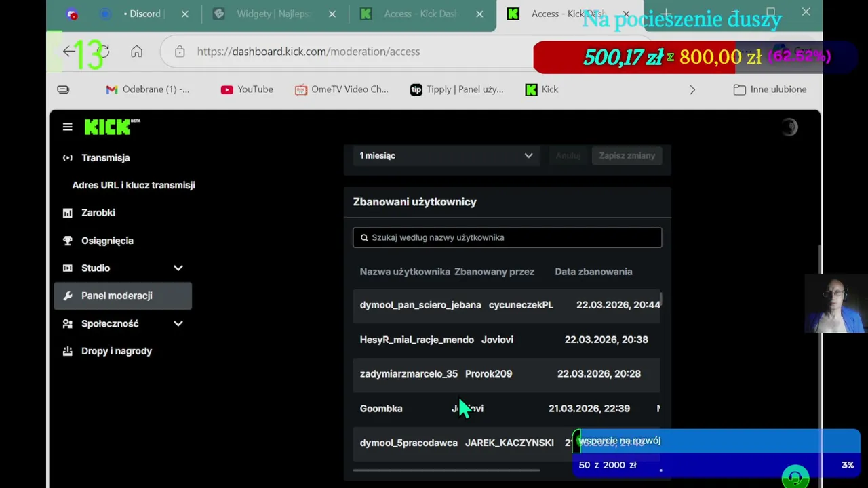Image resolution: width=868 pixels, height=488 pixels.
Task: Select user HesyR_mial_racje_mendo
Action: (x=417, y=340)
